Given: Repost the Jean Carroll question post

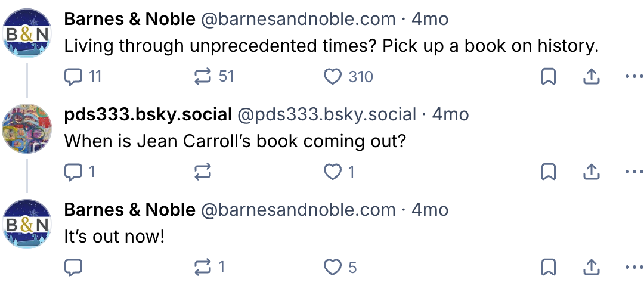Looking at the screenshot, I should coord(204,172).
